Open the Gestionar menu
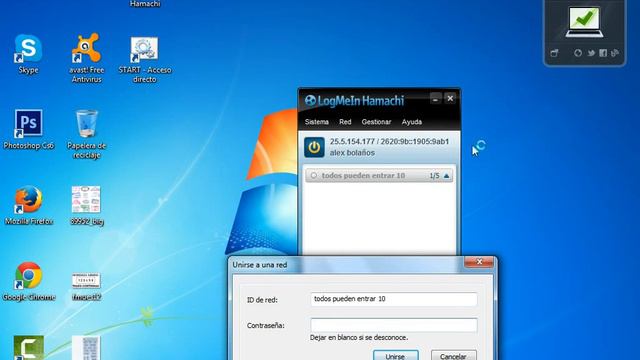Image resolution: width=640 pixels, height=360 pixels. (376, 122)
